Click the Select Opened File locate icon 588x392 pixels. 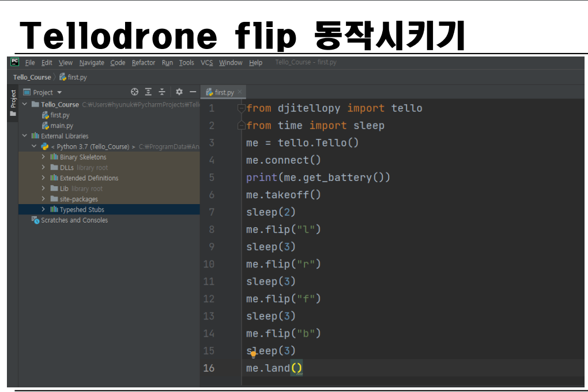pos(135,92)
